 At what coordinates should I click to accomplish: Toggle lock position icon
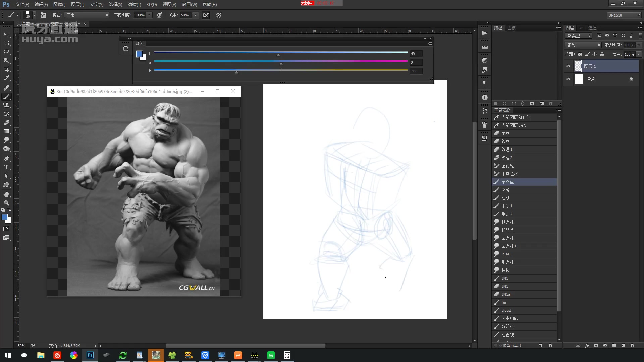594,54
